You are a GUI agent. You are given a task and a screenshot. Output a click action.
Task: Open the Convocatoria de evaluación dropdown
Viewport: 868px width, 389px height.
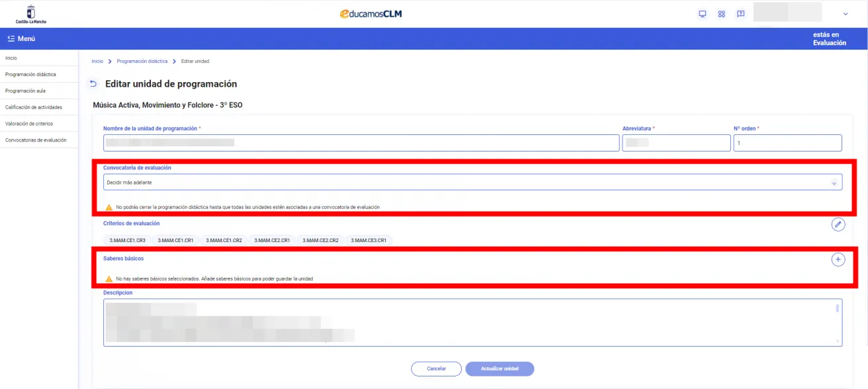(x=472, y=183)
